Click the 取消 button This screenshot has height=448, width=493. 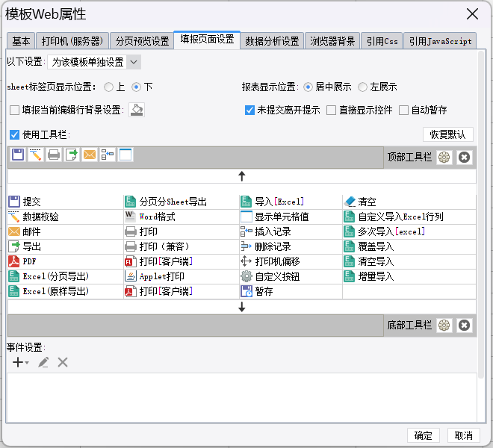(464, 435)
